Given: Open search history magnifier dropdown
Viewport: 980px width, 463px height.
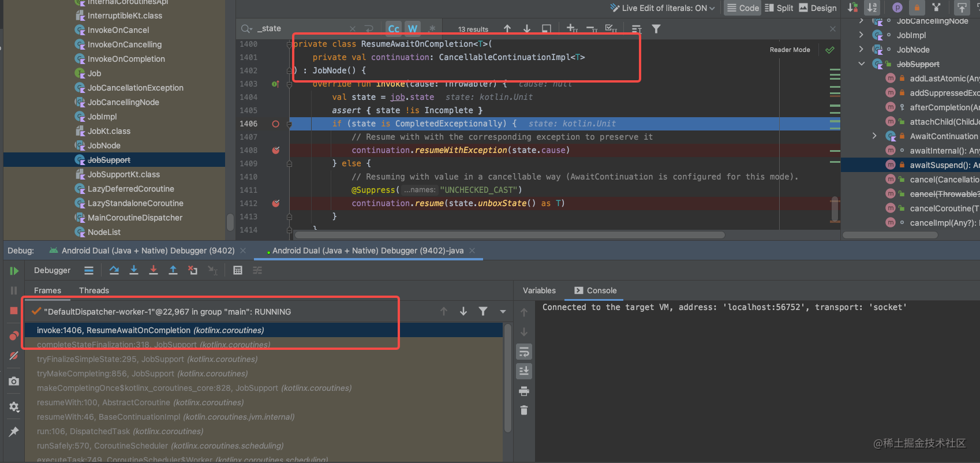Looking at the screenshot, I should coord(247,28).
